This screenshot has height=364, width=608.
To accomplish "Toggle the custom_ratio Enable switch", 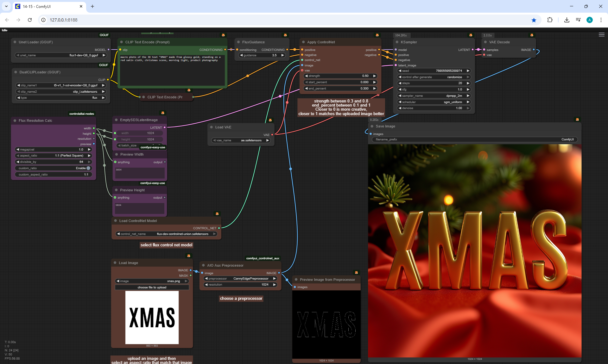I will 88,168.
